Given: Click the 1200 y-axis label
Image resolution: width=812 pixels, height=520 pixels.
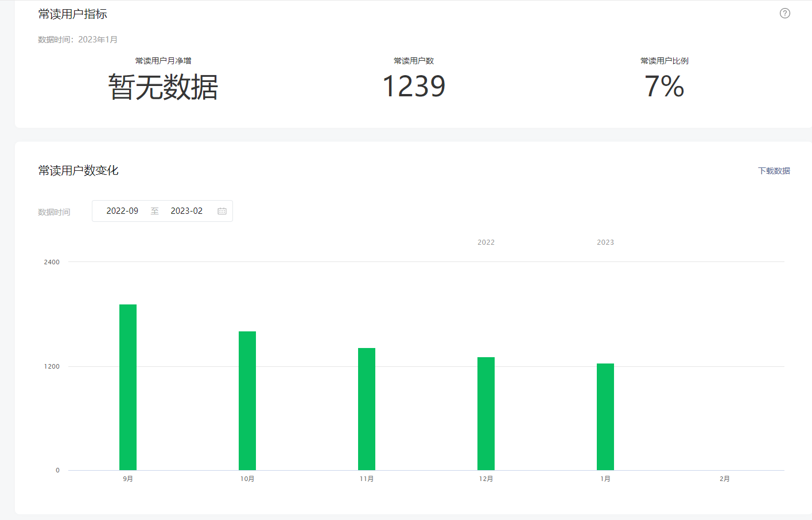Looking at the screenshot, I should click(x=52, y=366).
